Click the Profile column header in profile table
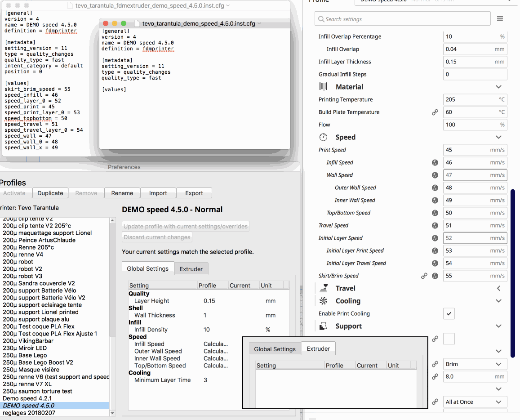The width and height of the screenshot is (520, 420). pyautogui.click(x=213, y=285)
